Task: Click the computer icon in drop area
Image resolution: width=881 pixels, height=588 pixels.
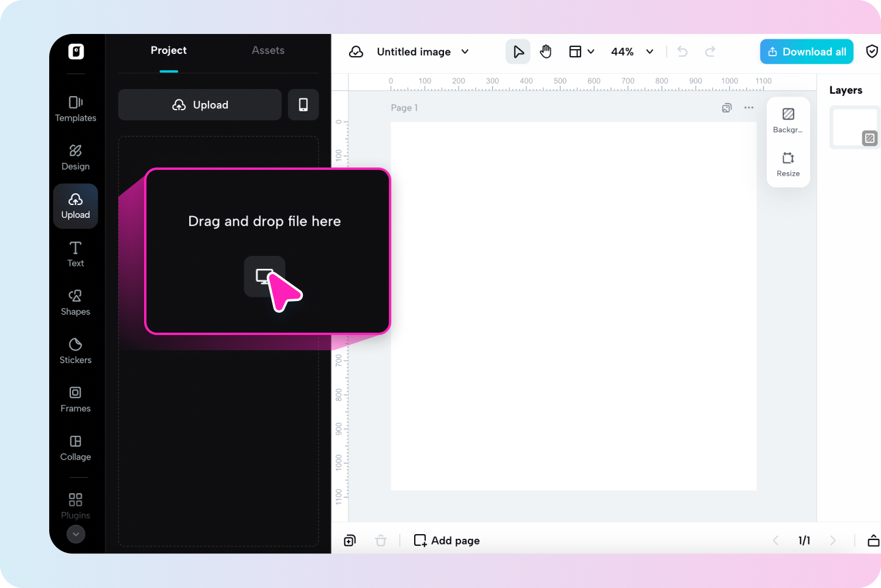Action: (x=265, y=276)
